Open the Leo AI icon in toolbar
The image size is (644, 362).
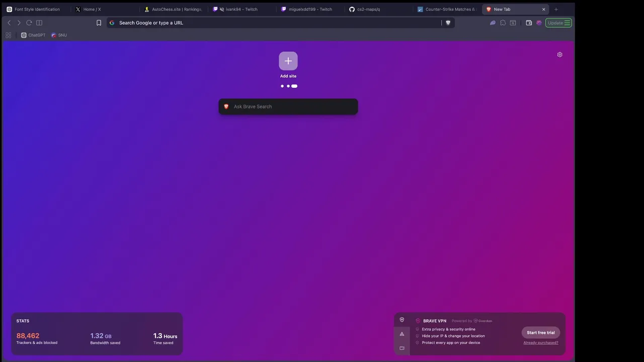click(493, 23)
